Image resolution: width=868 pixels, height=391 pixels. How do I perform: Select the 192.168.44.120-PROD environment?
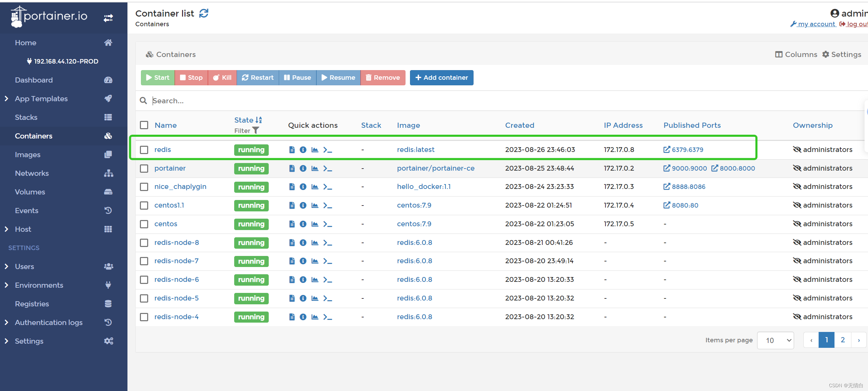[63, 61]
